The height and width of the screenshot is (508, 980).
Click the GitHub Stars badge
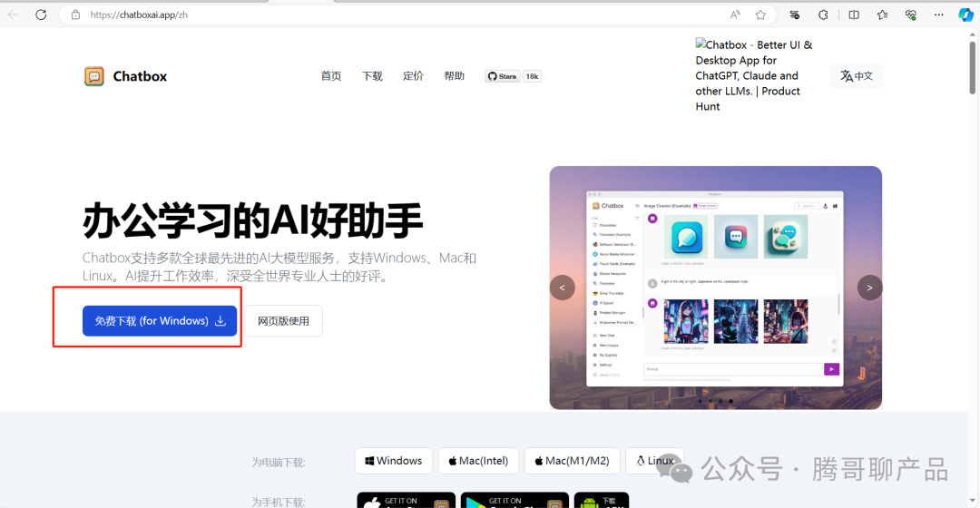coord(503,76)
